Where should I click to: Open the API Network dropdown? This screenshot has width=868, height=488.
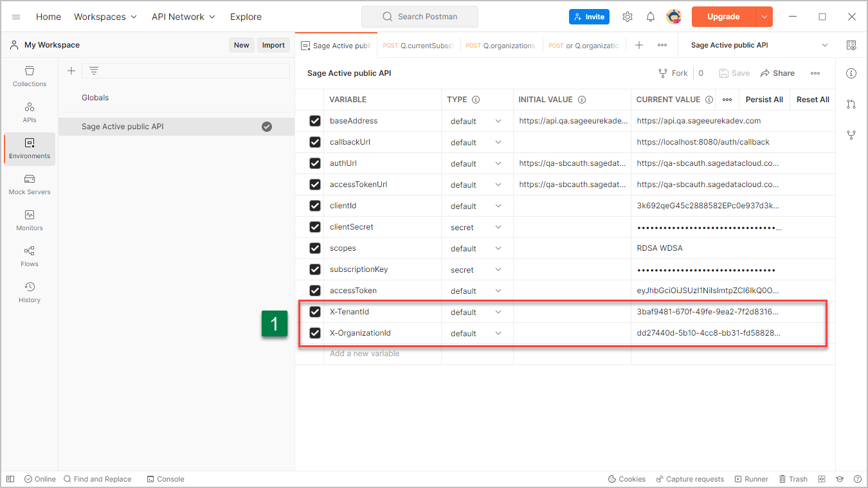(183, 17)
